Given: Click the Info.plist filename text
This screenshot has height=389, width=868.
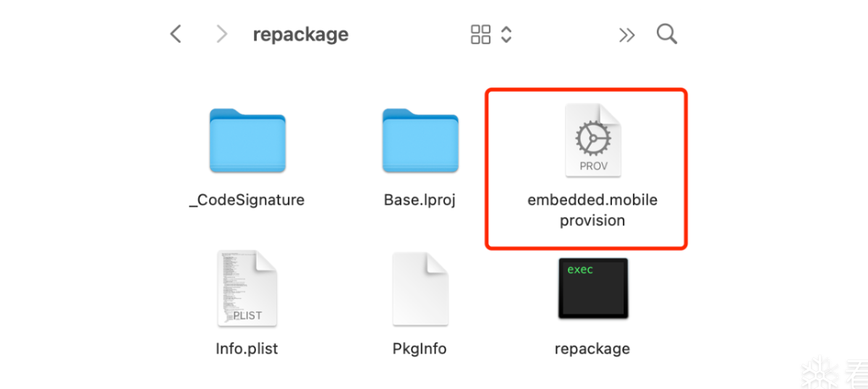Looking at the screenshot, I should pos(247,349).
